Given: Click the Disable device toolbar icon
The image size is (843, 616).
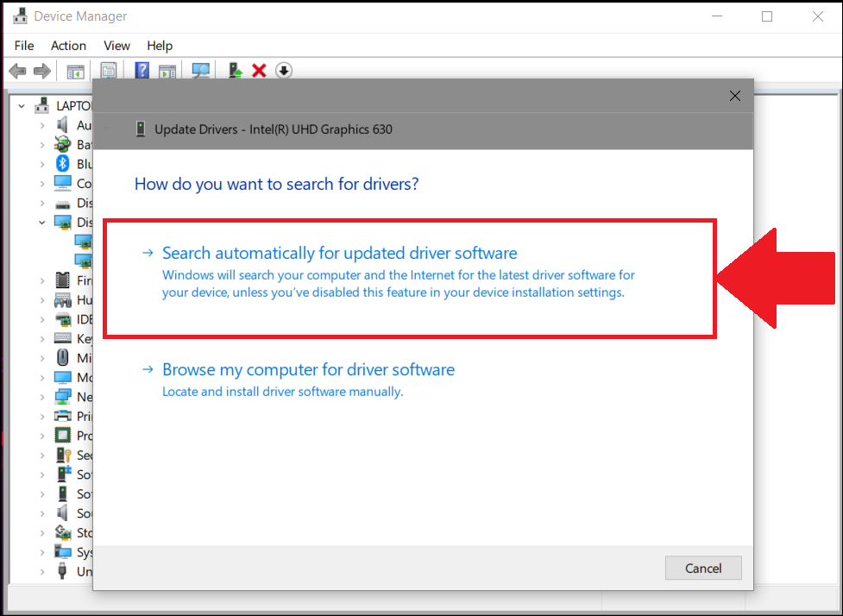Looking at the screenshot, I should pyautogui.click(x=283, y=70).
